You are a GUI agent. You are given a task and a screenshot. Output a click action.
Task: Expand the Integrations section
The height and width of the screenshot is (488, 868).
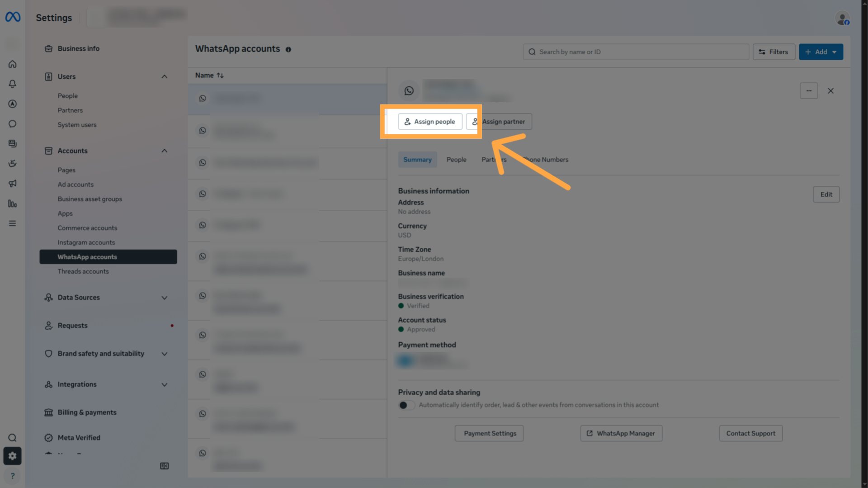tap(165, 385)
